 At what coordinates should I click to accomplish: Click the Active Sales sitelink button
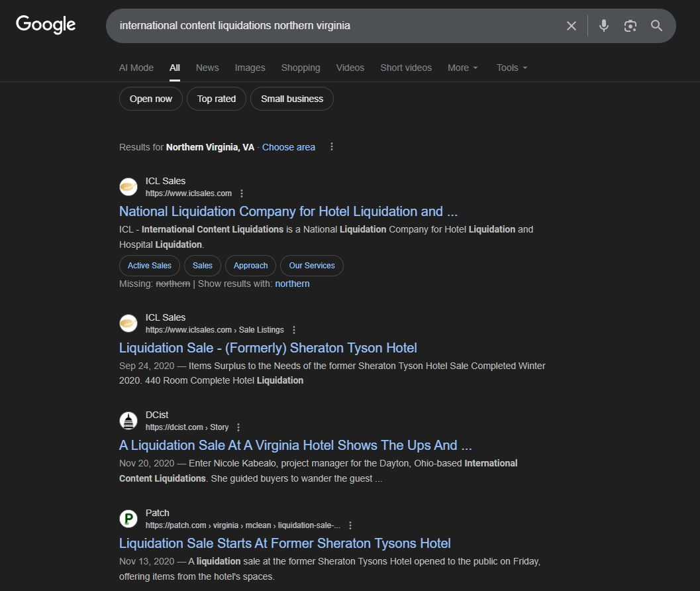150,266
